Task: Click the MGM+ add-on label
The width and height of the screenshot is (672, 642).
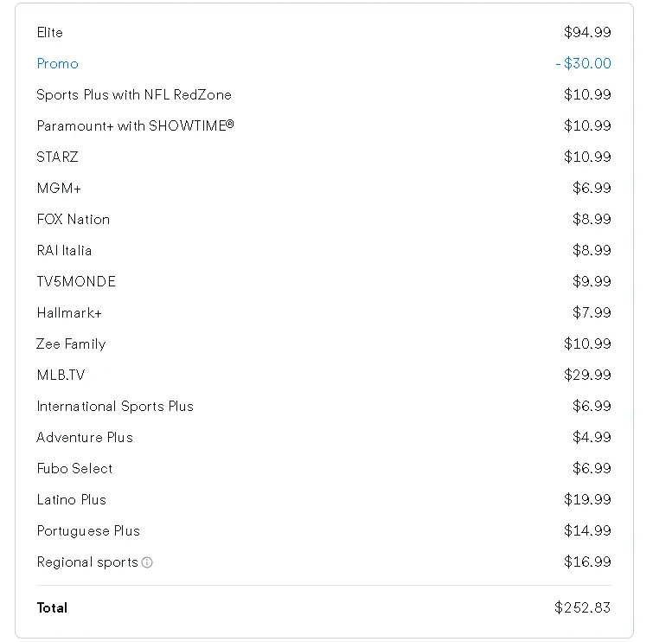Action: (x=59, y=189)
